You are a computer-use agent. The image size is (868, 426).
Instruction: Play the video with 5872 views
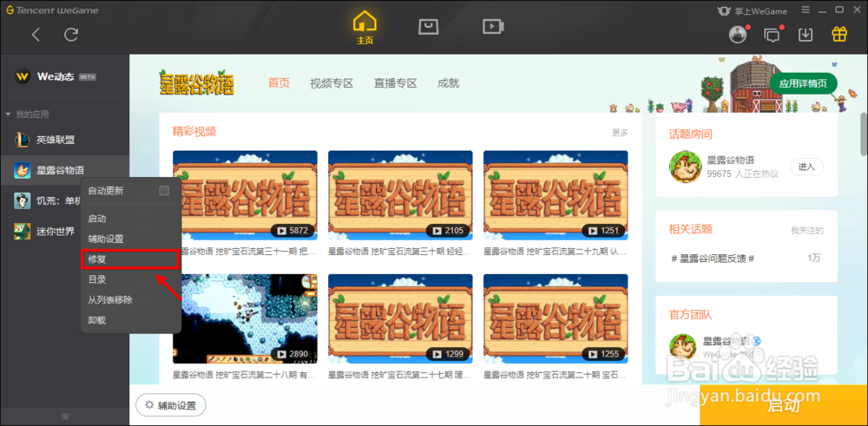(x=246, y=195)
